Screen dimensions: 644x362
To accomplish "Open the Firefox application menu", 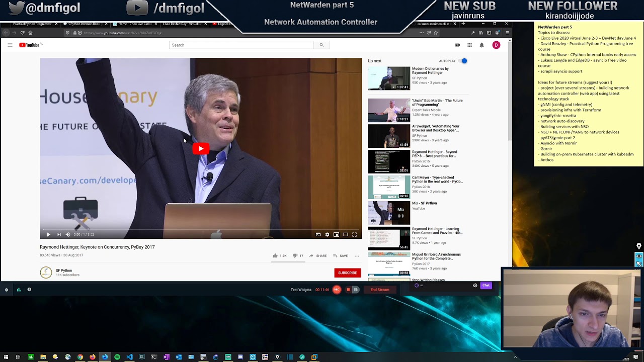I will click(x=507, y=33).
